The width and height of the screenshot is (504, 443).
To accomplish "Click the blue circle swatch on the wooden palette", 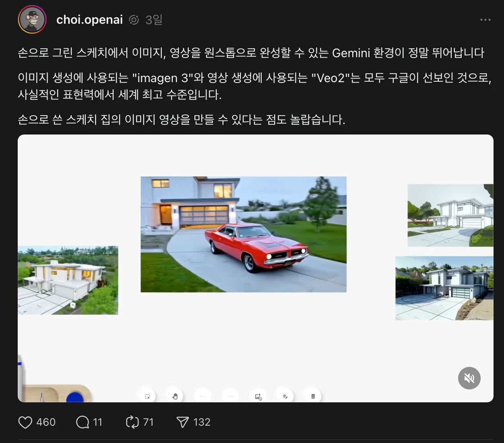I will tap(75, 397).
